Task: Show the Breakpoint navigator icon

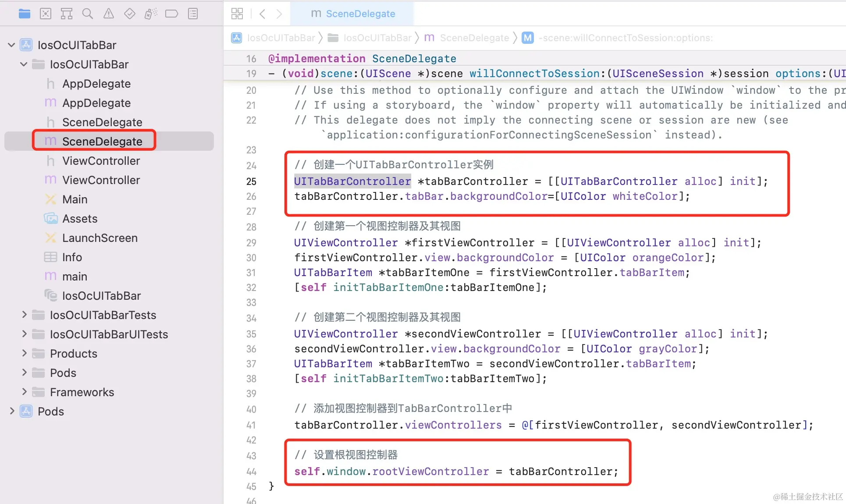Action: 171,14
